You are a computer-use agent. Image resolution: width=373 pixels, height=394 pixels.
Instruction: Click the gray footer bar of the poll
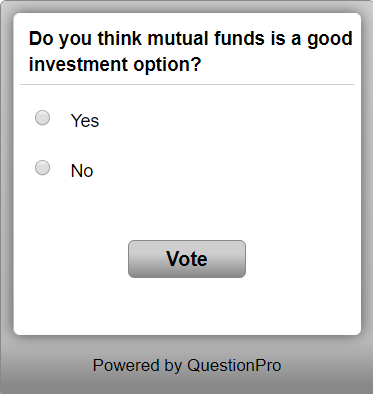[187, 365]
